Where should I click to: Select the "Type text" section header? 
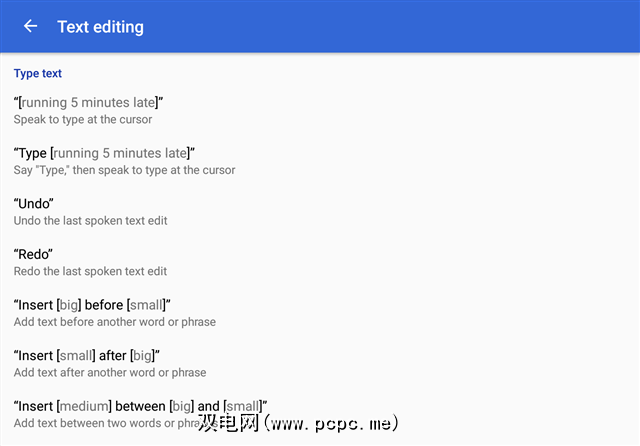(x=38, y=73)
